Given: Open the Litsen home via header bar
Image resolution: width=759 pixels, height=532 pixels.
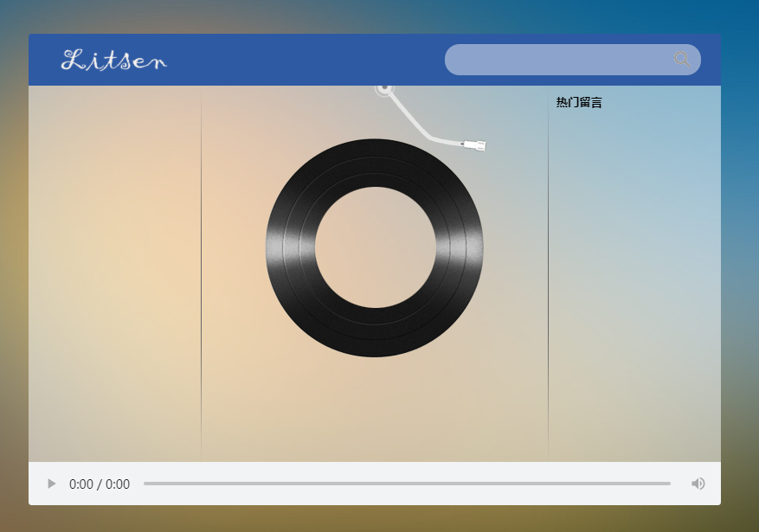Looking at the screenshot, I should [x=113, y=60].
